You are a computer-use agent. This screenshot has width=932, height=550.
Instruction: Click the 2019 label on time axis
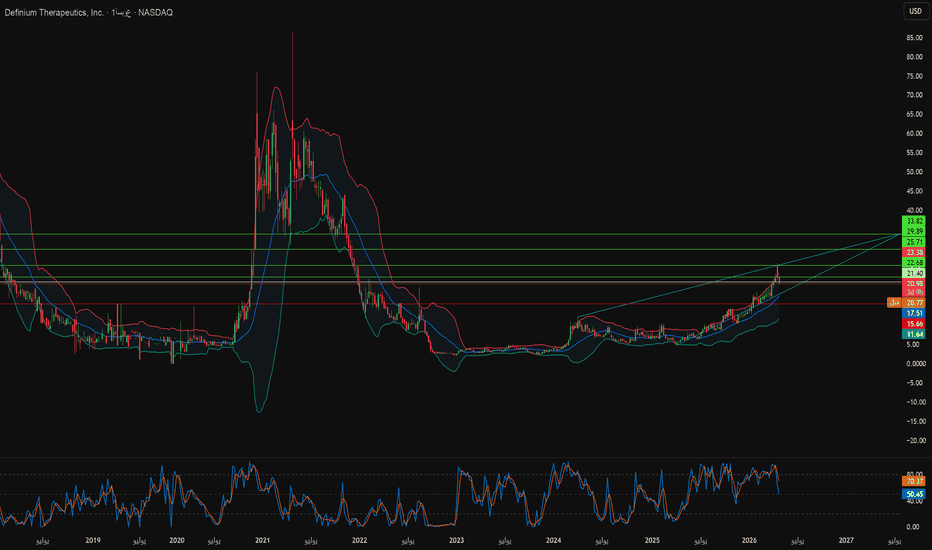click(x=93, y=540)
